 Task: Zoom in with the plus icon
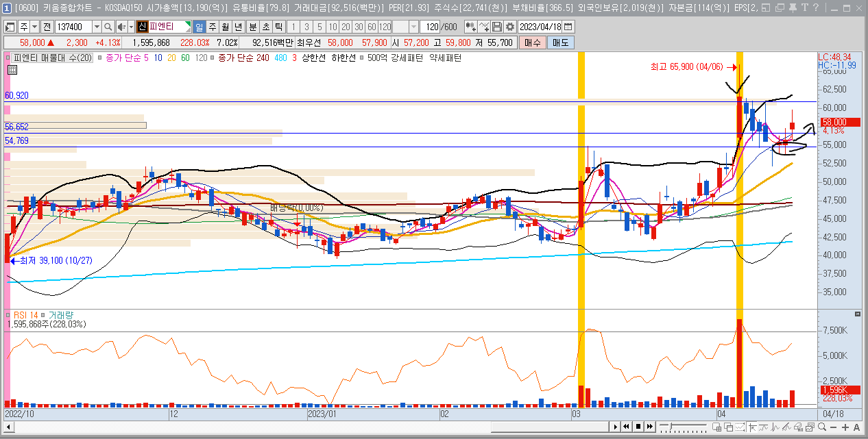pos(845,427)
